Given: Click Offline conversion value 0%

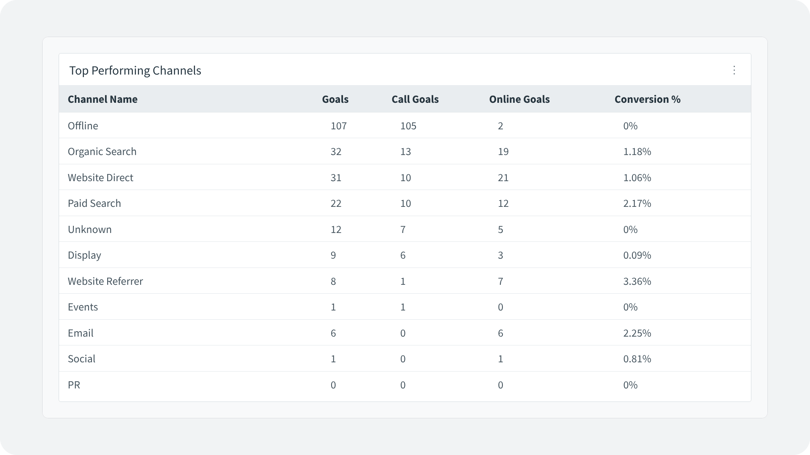Looking at the screenshot, I should click(x=630, y=125).
